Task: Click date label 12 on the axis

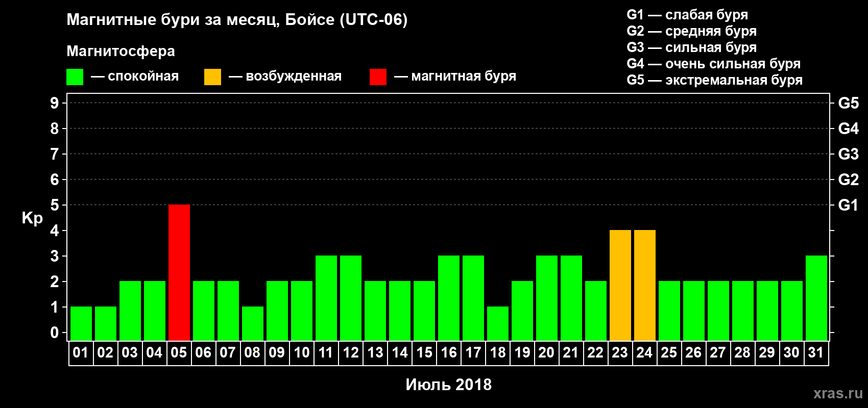Action: coord(350,352)
